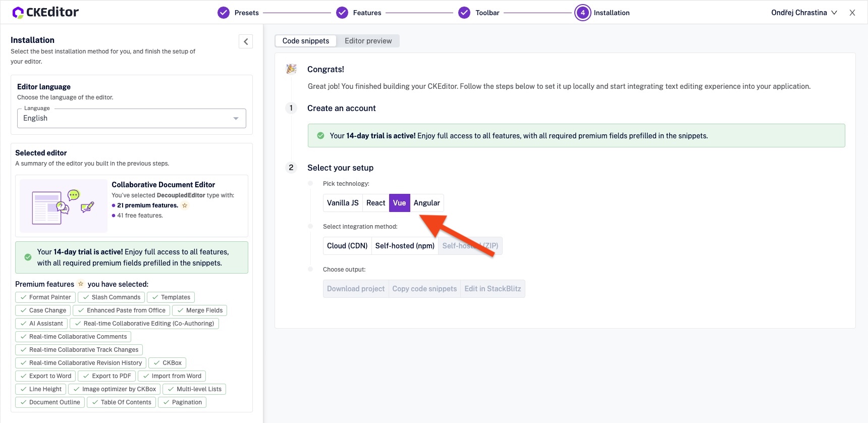The height and width of the screenshot is (423, 868).
Task: Click the premium star icon beside 21 premium features
Action: pos(185,205)
